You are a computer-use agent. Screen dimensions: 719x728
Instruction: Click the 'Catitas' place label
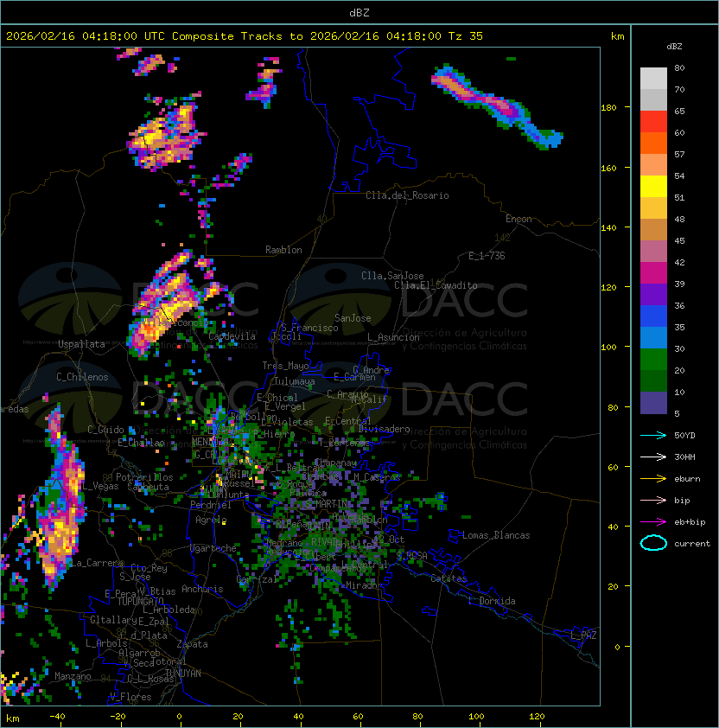(449, 578)
